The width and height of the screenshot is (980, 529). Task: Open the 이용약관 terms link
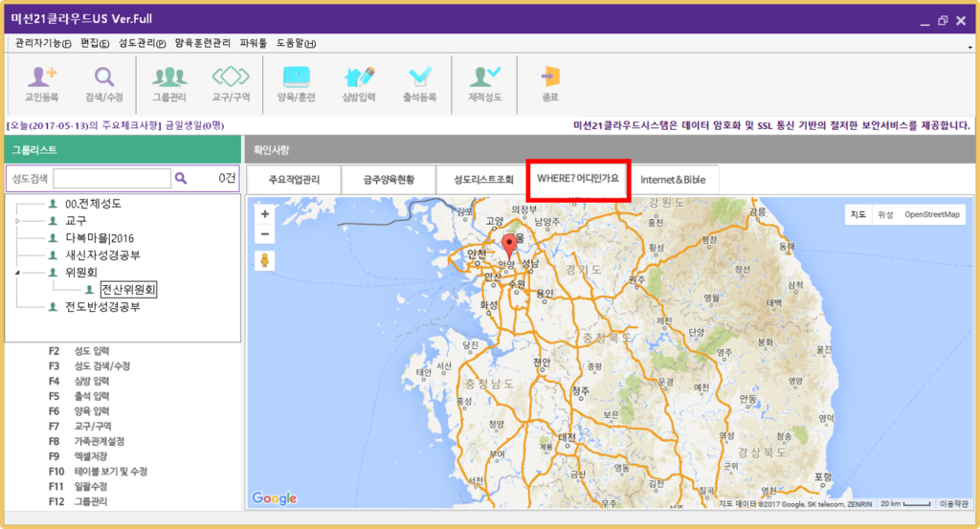click(954, 503)
